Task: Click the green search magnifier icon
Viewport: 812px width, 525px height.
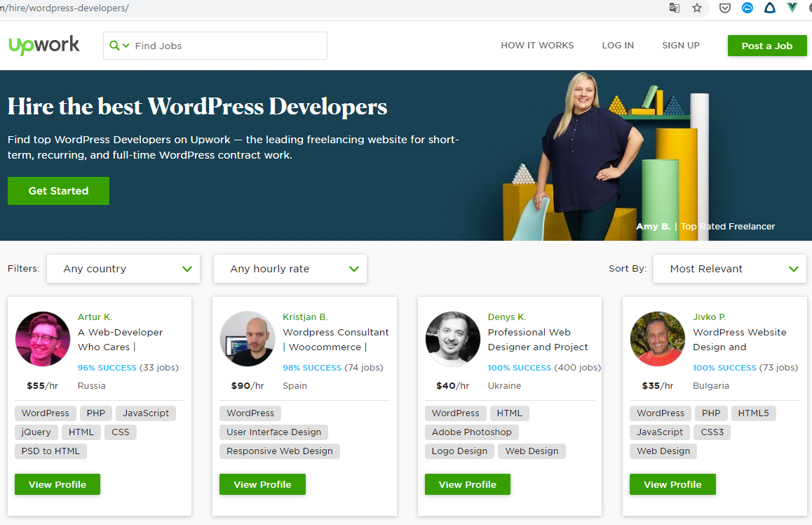Action: click(114, 46)
